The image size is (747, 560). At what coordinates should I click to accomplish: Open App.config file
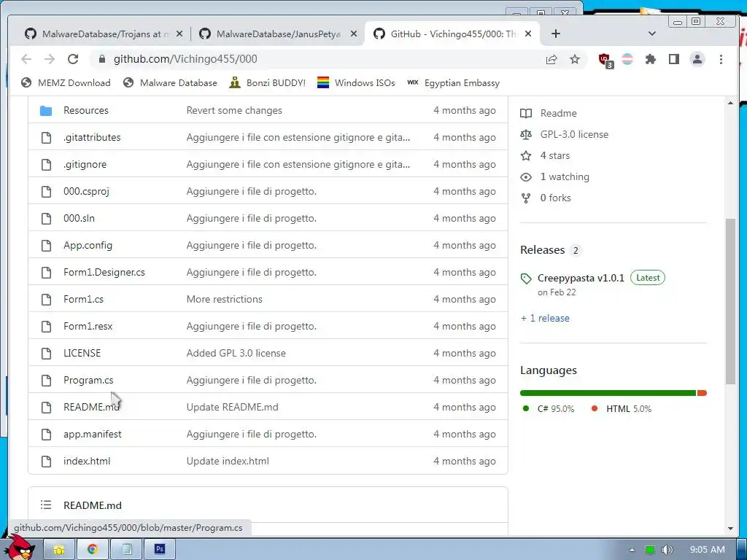(x=88, y=245)
